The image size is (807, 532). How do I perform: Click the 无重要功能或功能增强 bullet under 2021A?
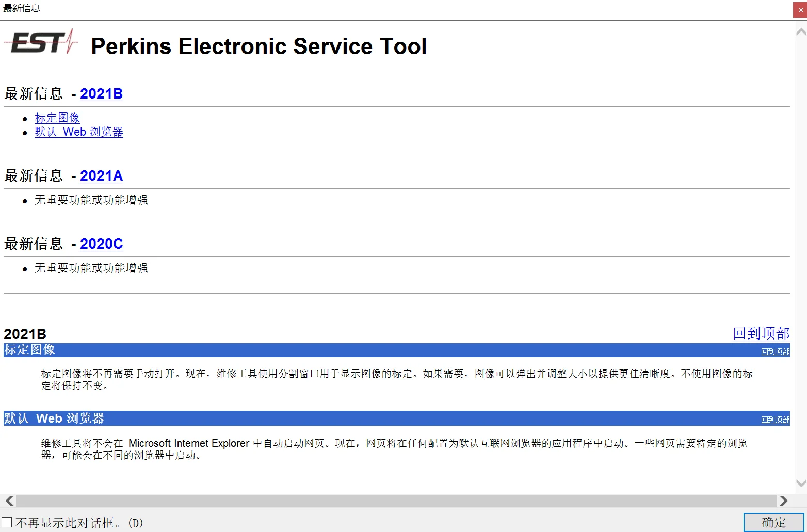91,200
